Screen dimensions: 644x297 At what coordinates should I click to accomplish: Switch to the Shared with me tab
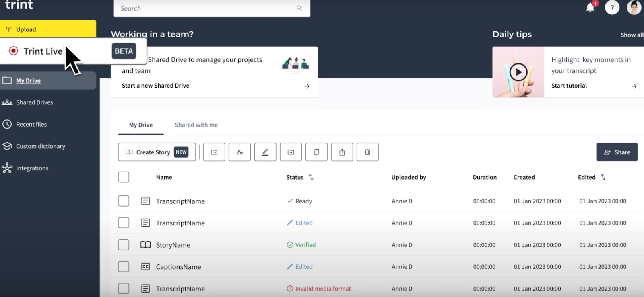[196, 125]
